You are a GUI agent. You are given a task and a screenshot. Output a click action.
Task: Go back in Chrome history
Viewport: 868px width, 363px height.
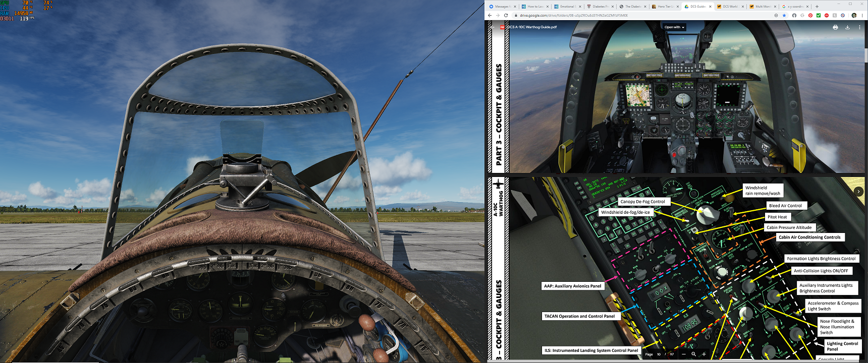[490, 15]
